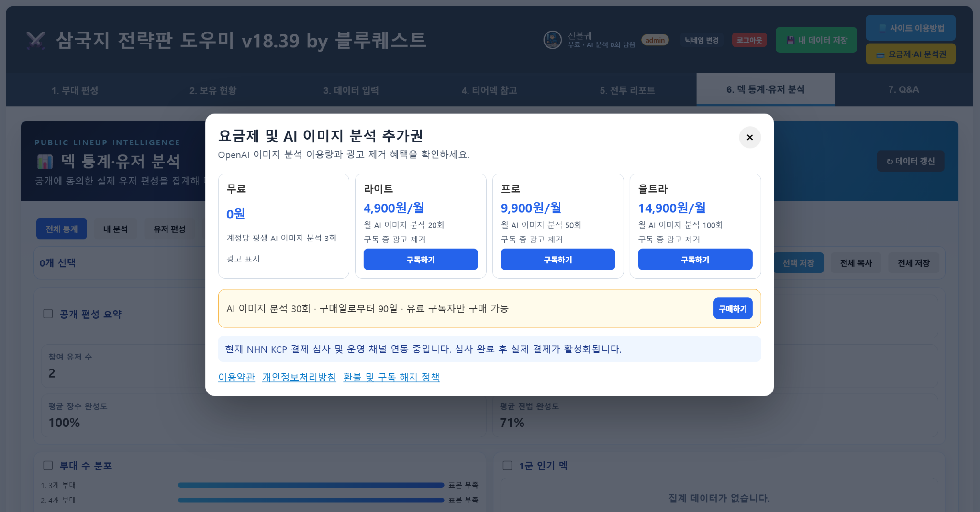Open 요금제·AI 분석권 button
The height and width of the screenshot is (512, 980).
coord(911,54)
